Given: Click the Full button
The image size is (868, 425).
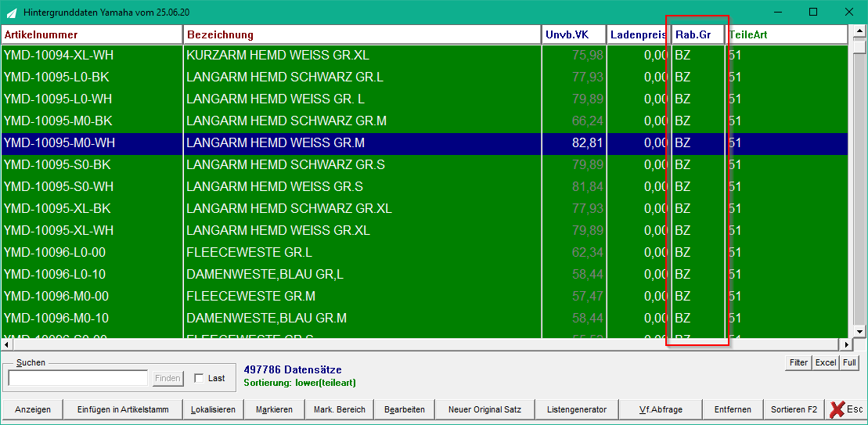Looking at the screenshot, I should pos(849,363).
